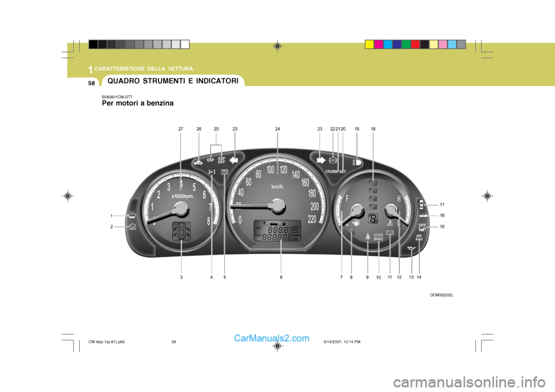Click the subtitle Per motori a benzina
The height and width of the screenshot is (392, 555).
click(x=138, y=103)
